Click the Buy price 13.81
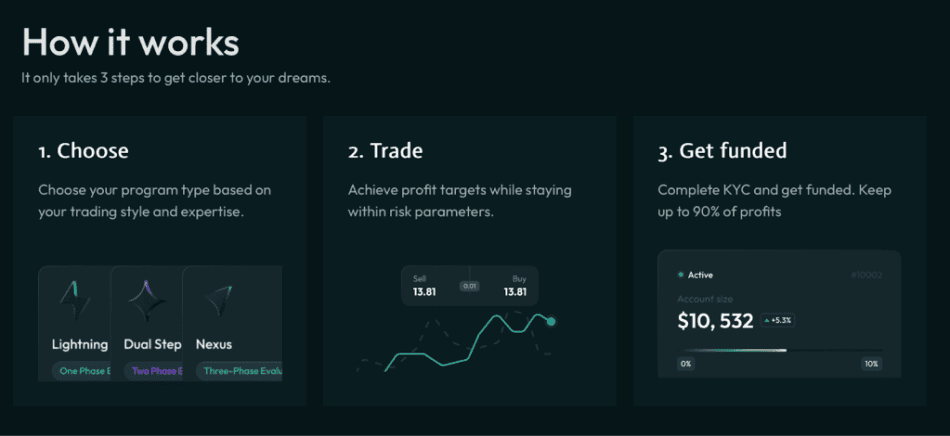Screen dimensions: 950x436 pos(514,292)
